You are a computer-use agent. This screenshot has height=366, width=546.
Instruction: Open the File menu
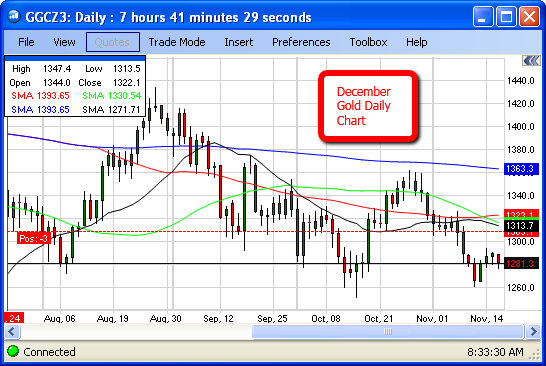coord(26,42)
